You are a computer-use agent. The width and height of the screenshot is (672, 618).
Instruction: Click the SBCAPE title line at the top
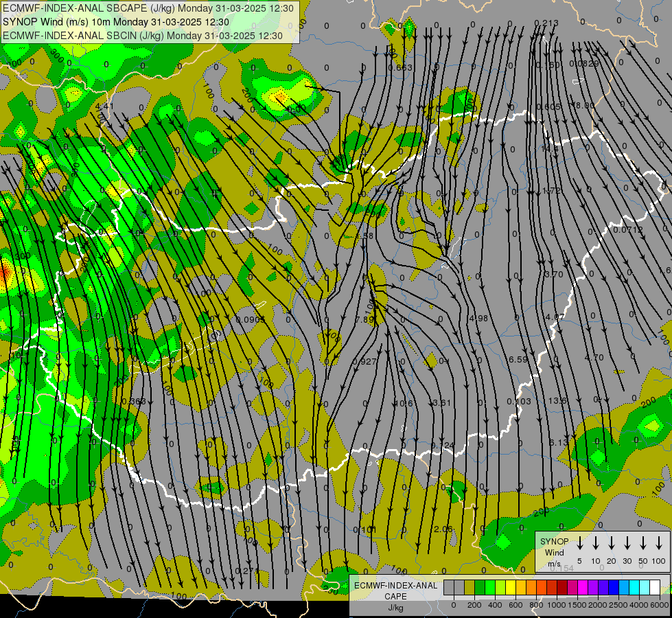pos(148,8)
